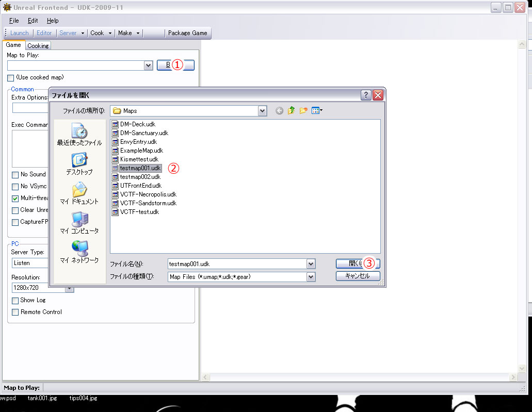Select the file name VCTF-Necropolis.udk
Viewport: 532px width, 412px height.
(x=148, y=194)
